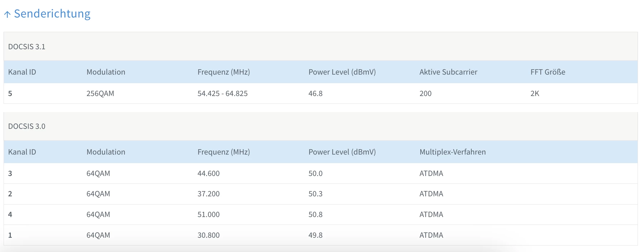The image size is (644, 252).
Task: Click Kanal ID header in DOCSIS 3.1 table
Action: click(x=22, y=72)
